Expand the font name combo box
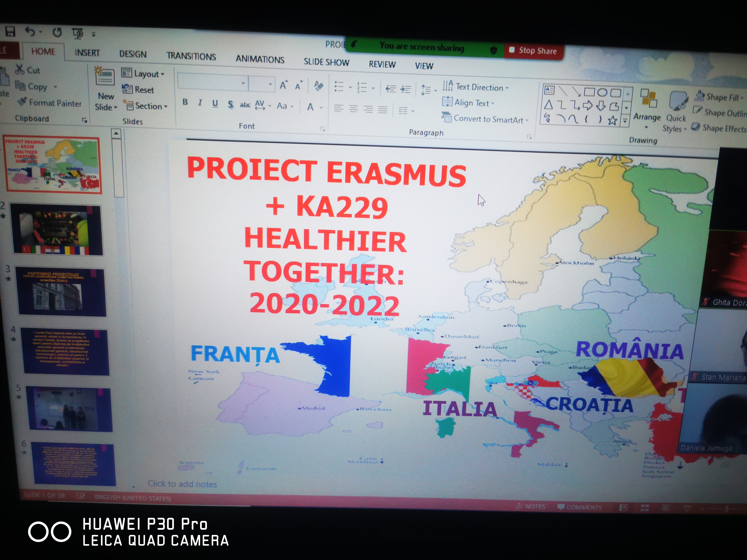Image resolution: width=747 pixels, height=560 pixels. pyautogui.click(x=243, y=83)
